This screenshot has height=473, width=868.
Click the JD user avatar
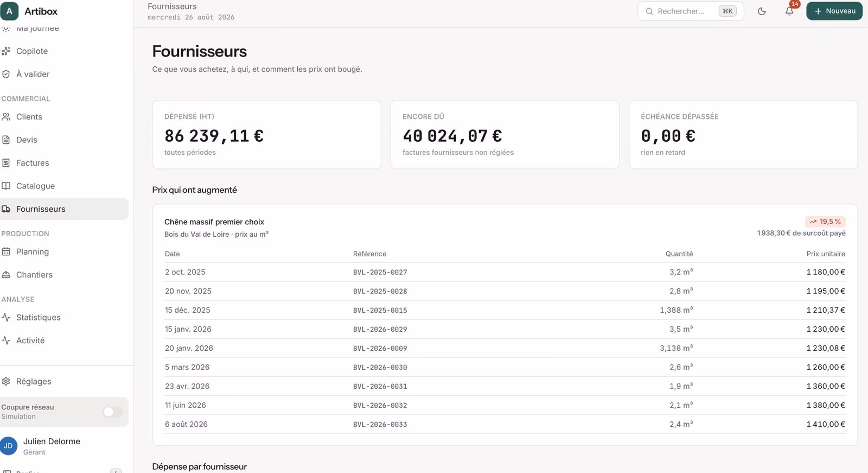click(8, 446)
